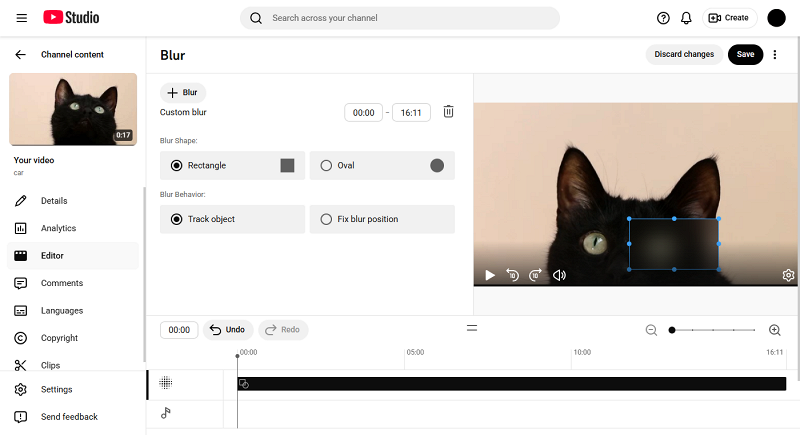Open Analytics in sidebar

[x=72, y=228]
